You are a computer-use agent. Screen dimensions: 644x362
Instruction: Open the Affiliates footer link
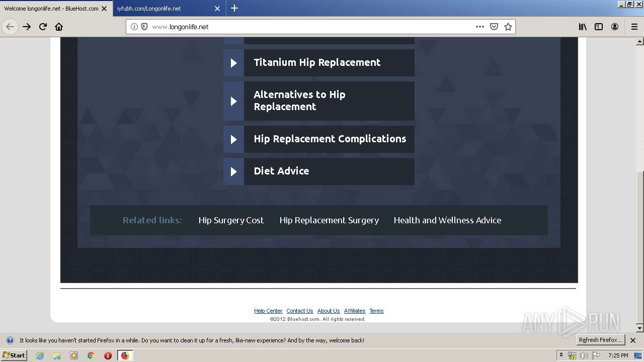click(355, 311)
